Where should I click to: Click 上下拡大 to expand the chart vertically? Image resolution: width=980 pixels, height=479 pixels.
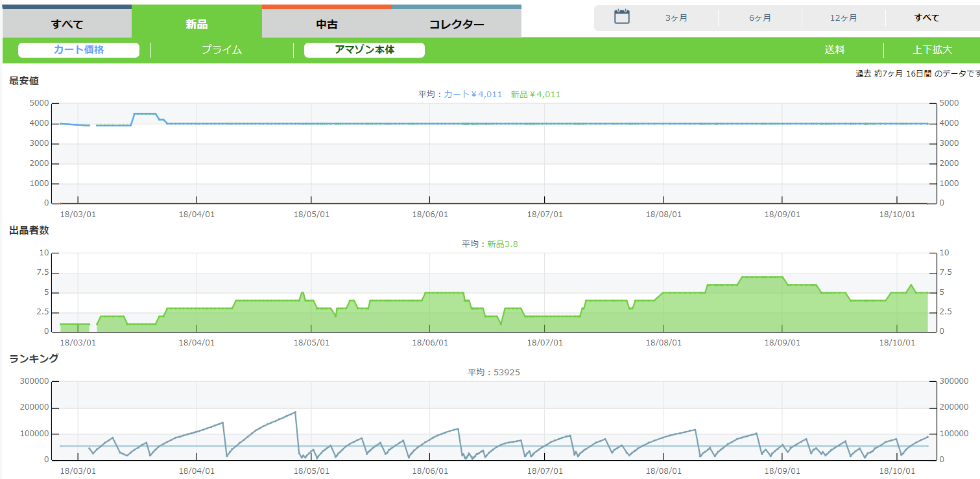pyautogui.click(x=932, y=50)
